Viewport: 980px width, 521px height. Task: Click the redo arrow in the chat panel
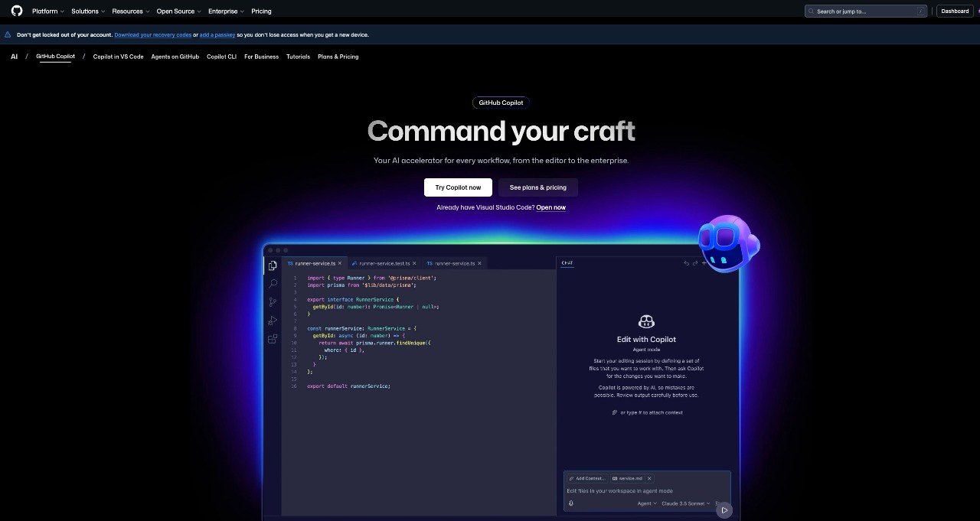pos(695,262)
